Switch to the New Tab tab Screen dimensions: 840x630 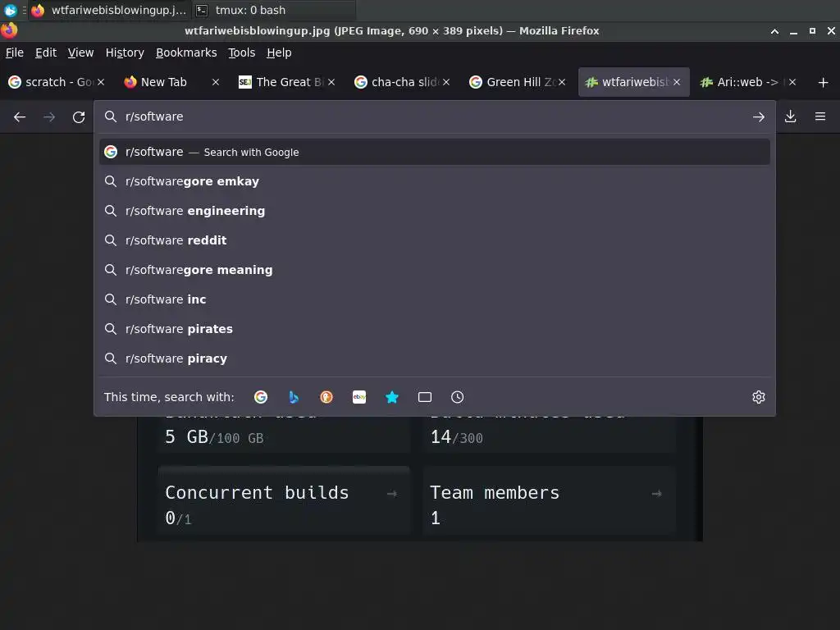point(172,82)
